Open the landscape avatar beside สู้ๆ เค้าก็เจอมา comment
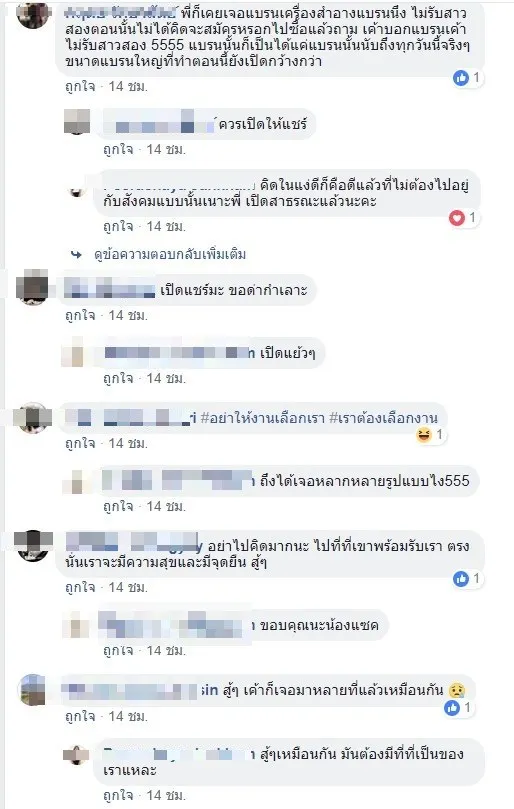This screenshot has width=514, height=809. (x=33, y=690)
